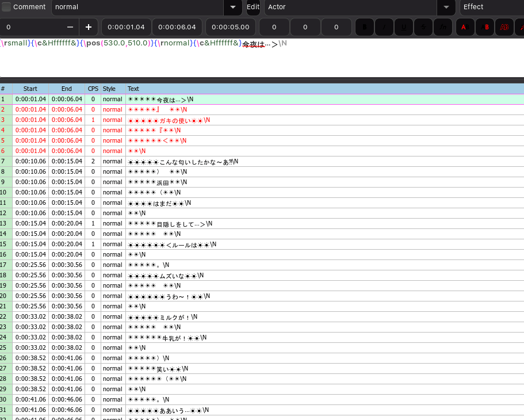Screen dimensions: 524x420
Task: Select line 18 text ムズいな
Action: coord(172,276)
